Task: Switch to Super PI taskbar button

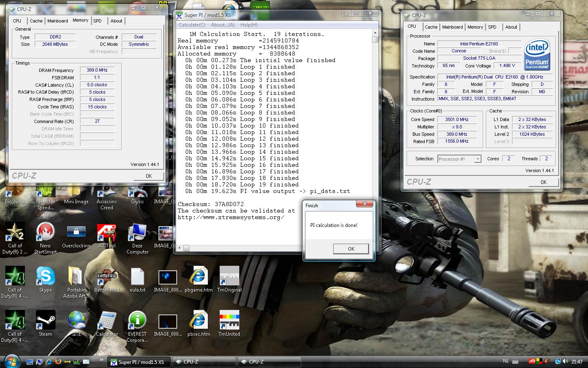Action: [138, 362]
